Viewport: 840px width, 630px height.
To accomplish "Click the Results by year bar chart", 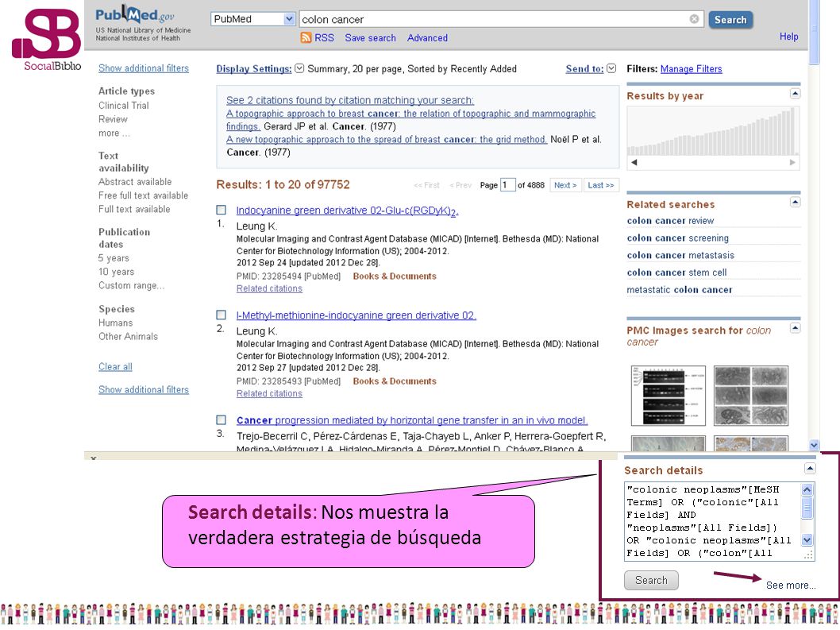I will click(x=713, y=131).
